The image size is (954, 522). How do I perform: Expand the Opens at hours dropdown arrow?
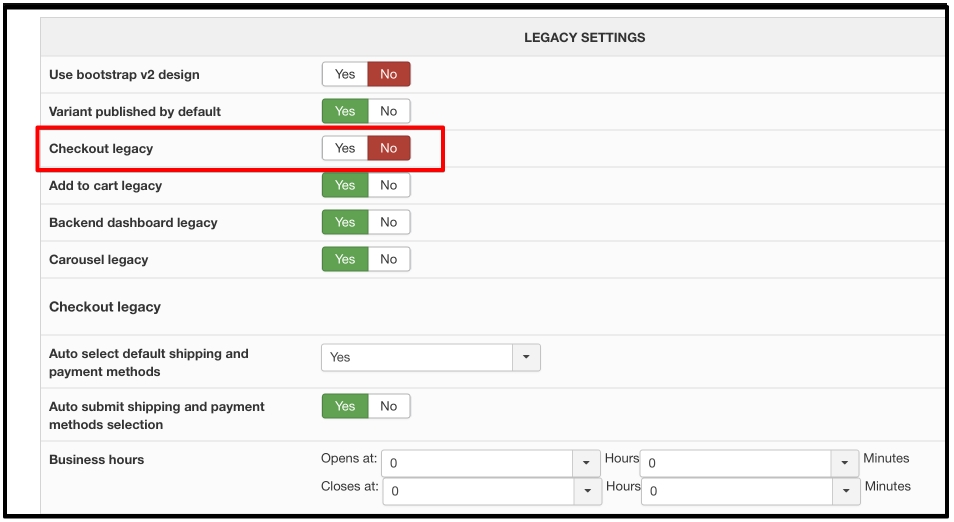(586, 464)
